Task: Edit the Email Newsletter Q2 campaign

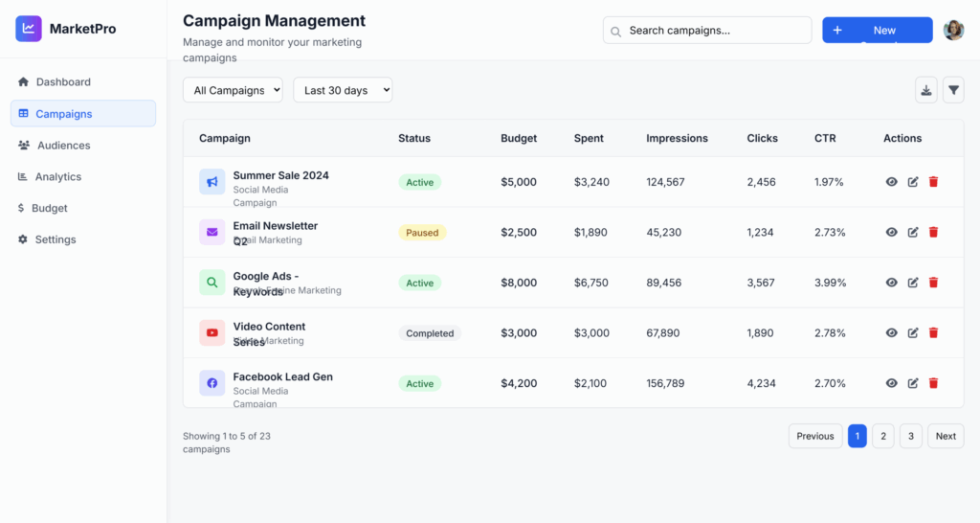Action: coord(913,233)
